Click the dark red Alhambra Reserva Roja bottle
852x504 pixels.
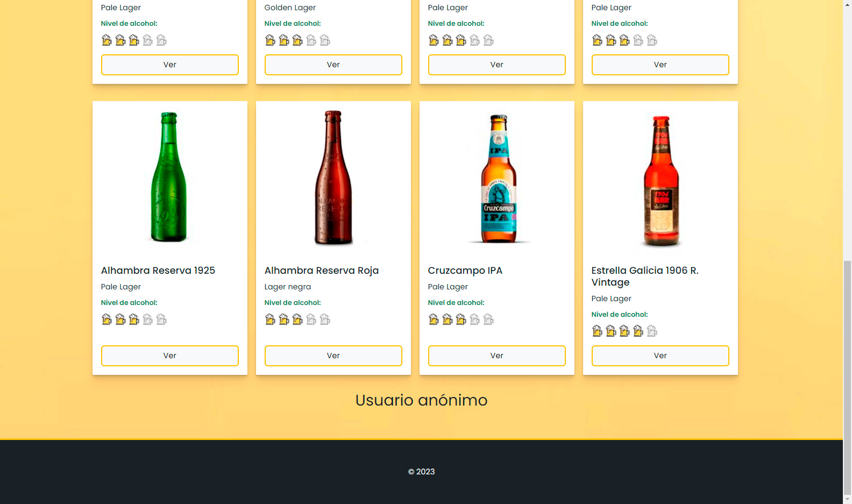pyautogui.click(x=333, y=178)
